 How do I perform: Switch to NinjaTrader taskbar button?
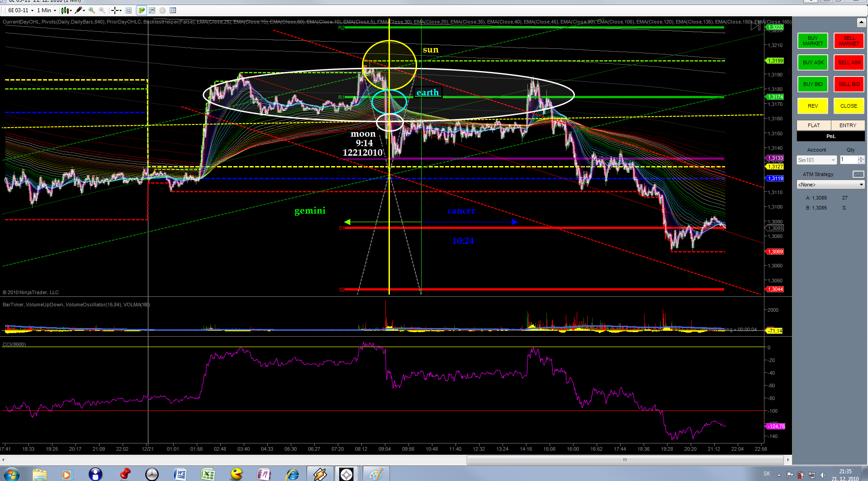click(346, 474)
